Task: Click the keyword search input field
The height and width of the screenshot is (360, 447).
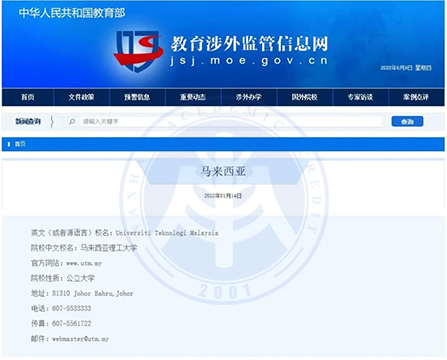Action: click(232, 122)
